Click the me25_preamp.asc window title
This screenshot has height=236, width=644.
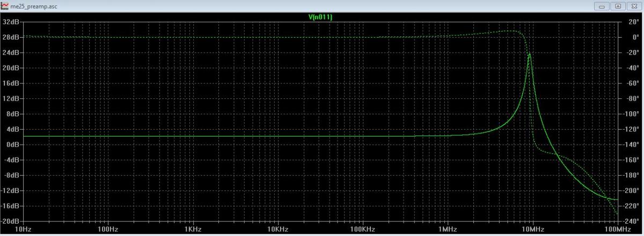pyautogui.click(x=34, y=6)
